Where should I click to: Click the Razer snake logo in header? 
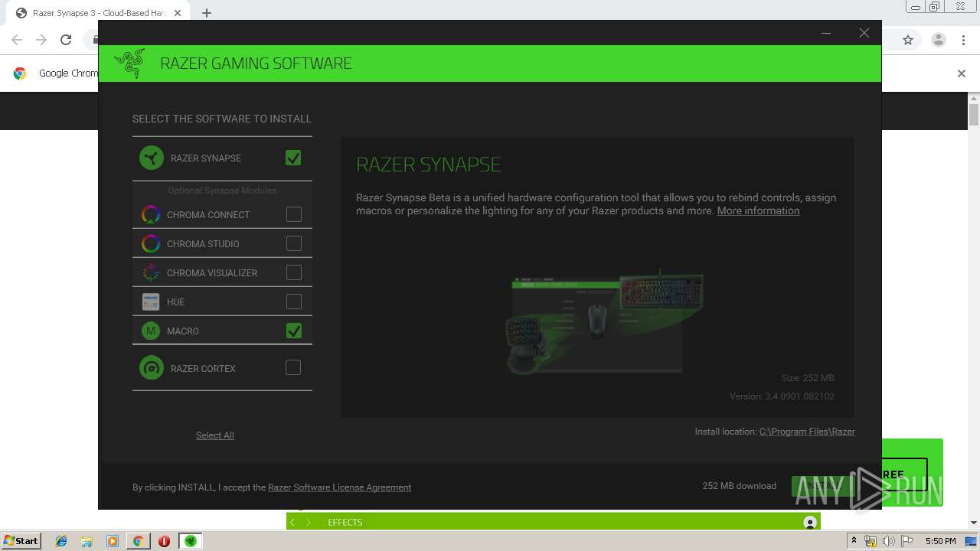point(129,64)
